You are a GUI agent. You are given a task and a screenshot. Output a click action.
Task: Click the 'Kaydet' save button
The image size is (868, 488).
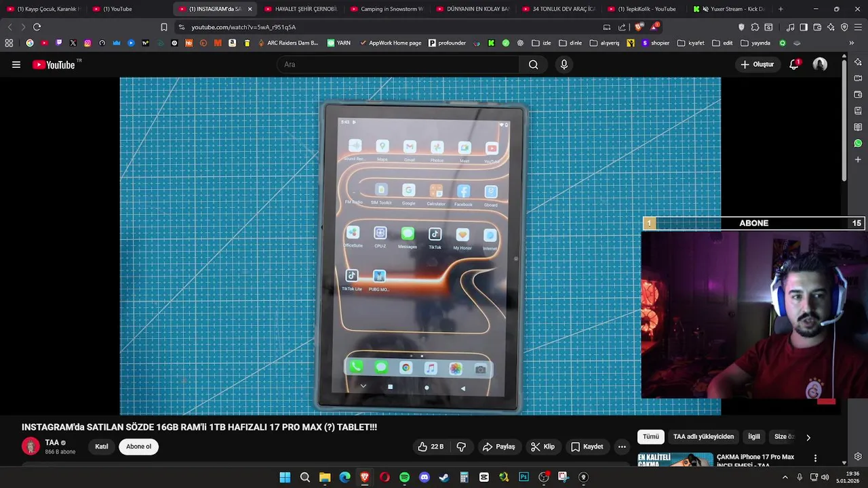587,447
